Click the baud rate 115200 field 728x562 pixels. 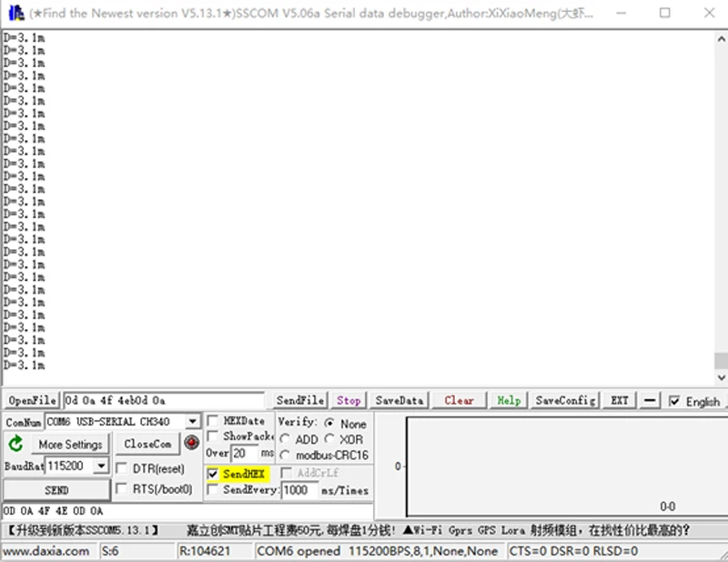pyautogui.click(x=70, y=465)
